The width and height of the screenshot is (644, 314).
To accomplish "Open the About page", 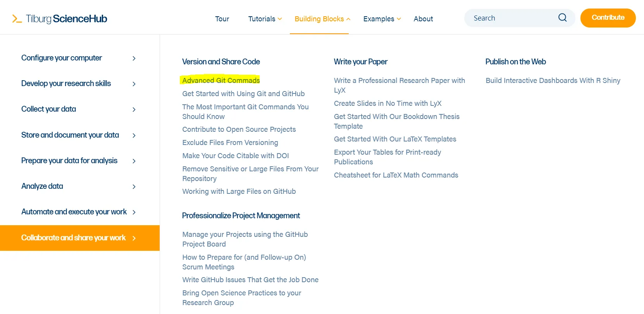I will coord(423,19).
